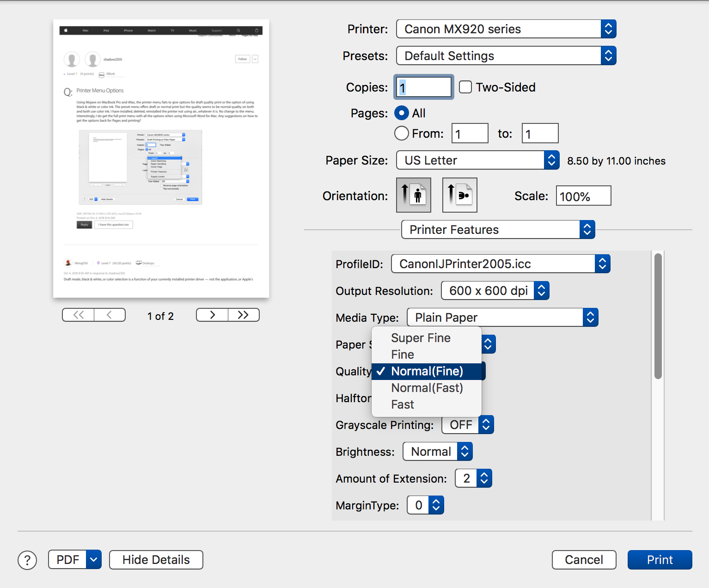Choose Super Fine from the Quality menu
The height and width of the screenshot is (588, 709).
click(421, 338)
